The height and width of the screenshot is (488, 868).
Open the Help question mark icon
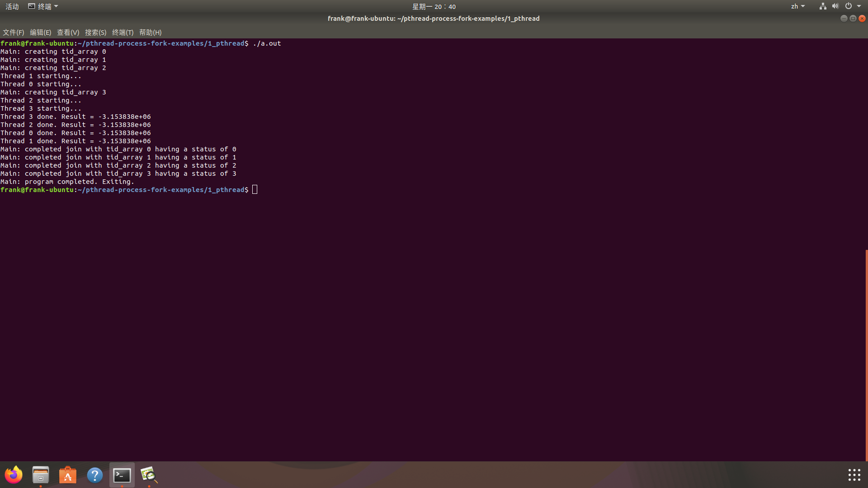(x=95, y=475)
